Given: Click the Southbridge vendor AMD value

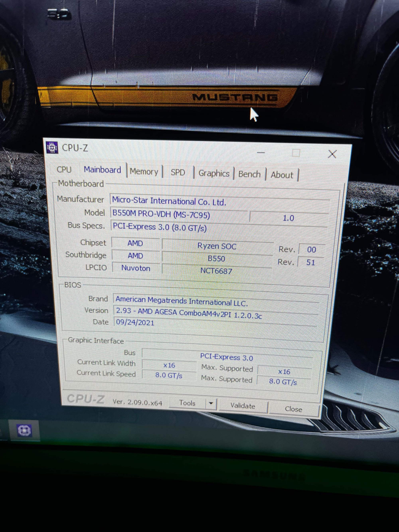Looking at the screenshot, I should click(135, 256).
